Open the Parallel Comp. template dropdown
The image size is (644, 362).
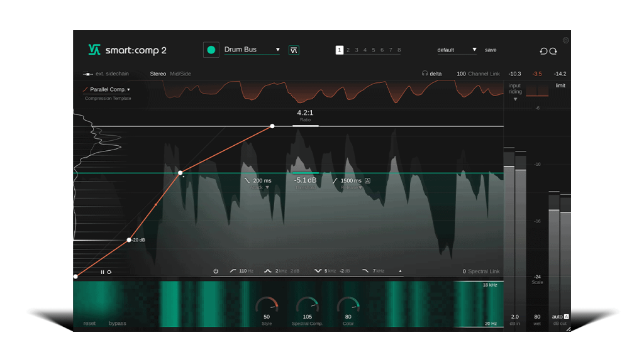107,89
